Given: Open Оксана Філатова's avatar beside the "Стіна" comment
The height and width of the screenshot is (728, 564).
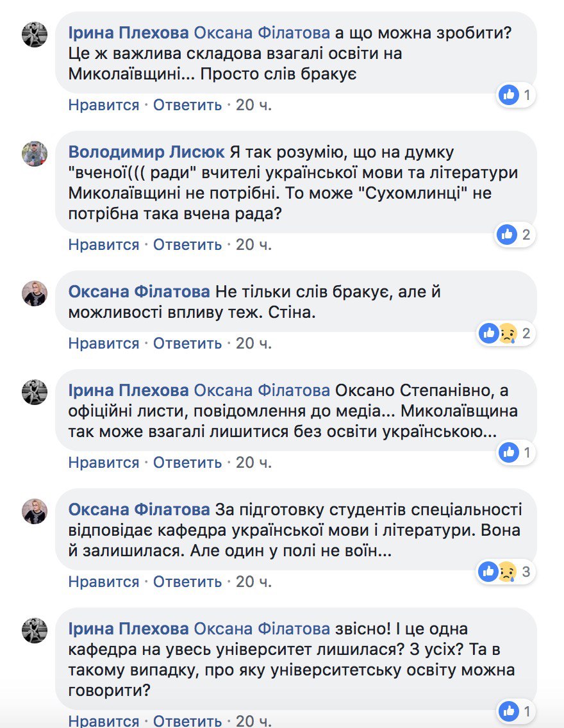Looking at the screenshot, I should (35, 294).
